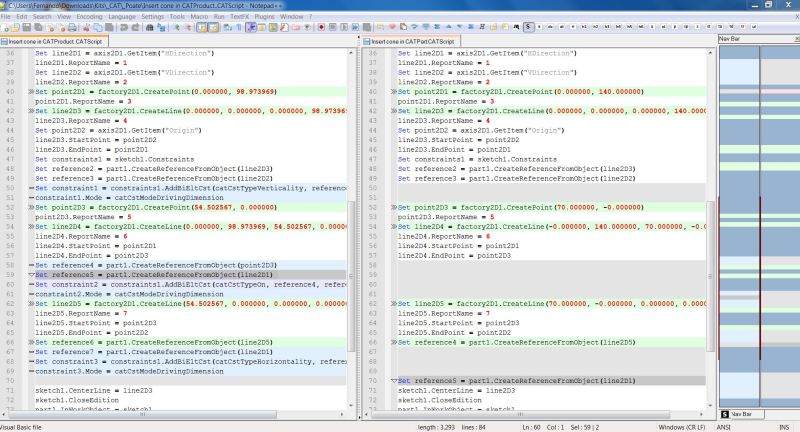Click the Nav Bar comparison overview map
800x432 pixels.
click(x=759, y=226)
